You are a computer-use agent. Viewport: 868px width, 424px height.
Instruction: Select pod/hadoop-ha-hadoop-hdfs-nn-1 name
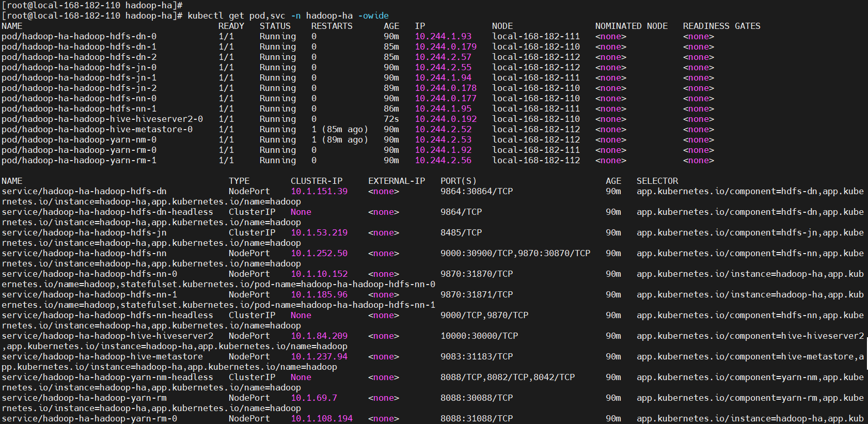pos(79,109)
